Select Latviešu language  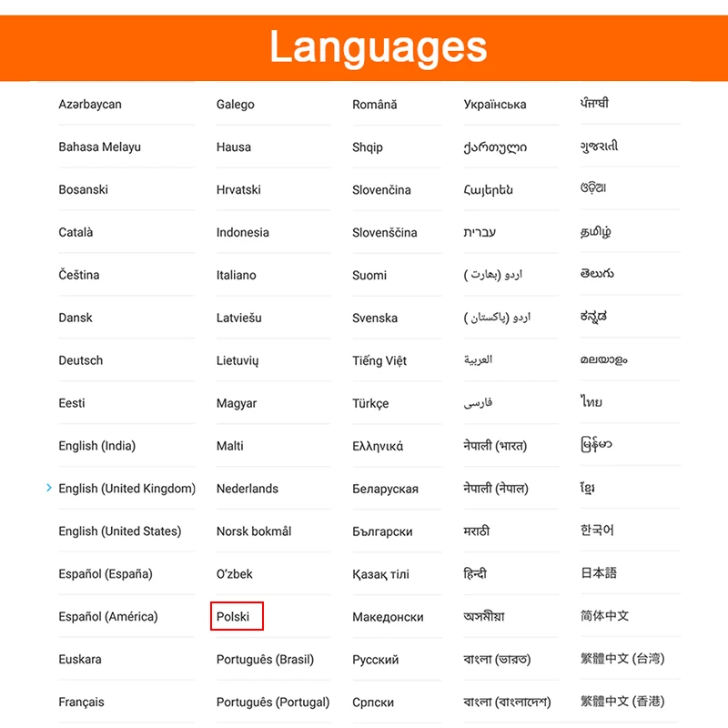239,318
